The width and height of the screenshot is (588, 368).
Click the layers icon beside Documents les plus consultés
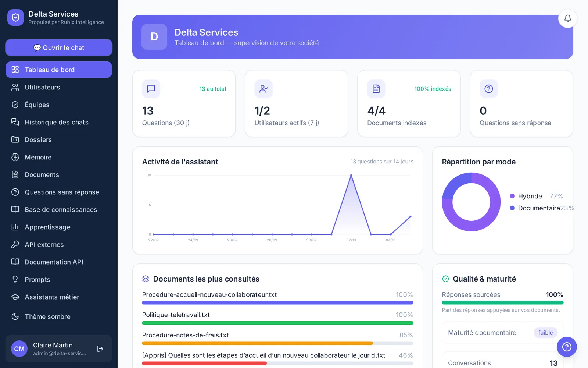(x=146, y=279)
